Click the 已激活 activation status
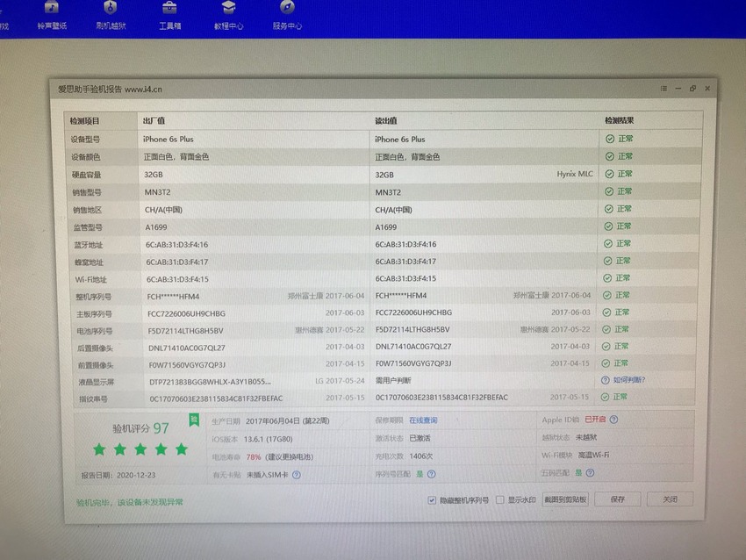Screen dimensions: 746x560 pos(420,438)
